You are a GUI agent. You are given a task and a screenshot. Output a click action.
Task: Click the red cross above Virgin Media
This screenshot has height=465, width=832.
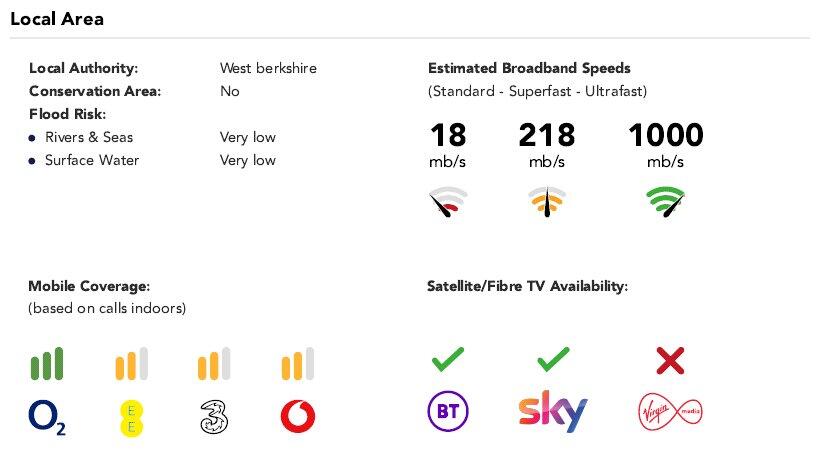click(670, 360)
